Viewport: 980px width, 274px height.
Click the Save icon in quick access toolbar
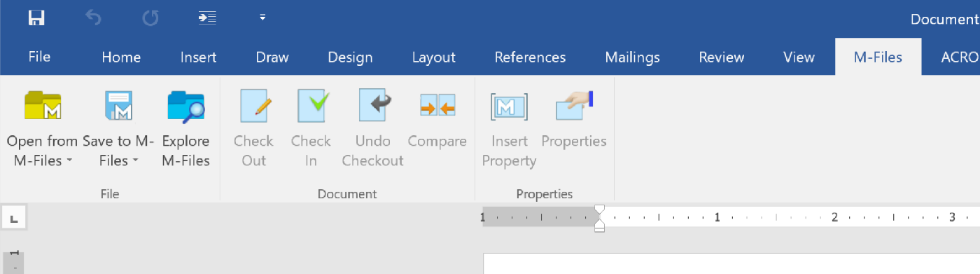pyautogui.click(x=36, y=18)
